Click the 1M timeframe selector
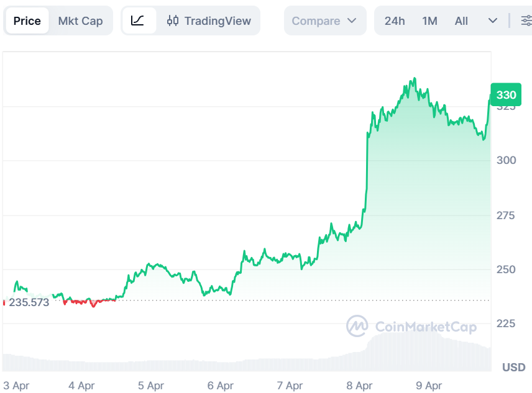The height and width of the screenshot is (393, 532). 429,20
